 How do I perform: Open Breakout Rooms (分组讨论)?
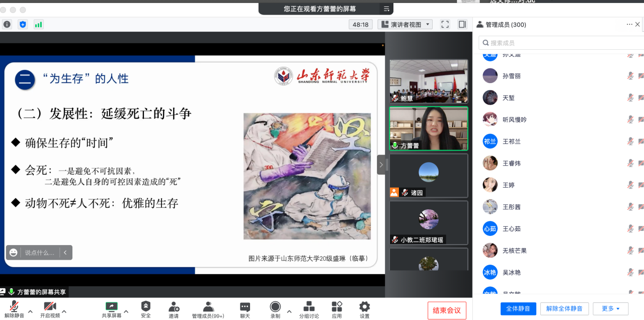309,306
